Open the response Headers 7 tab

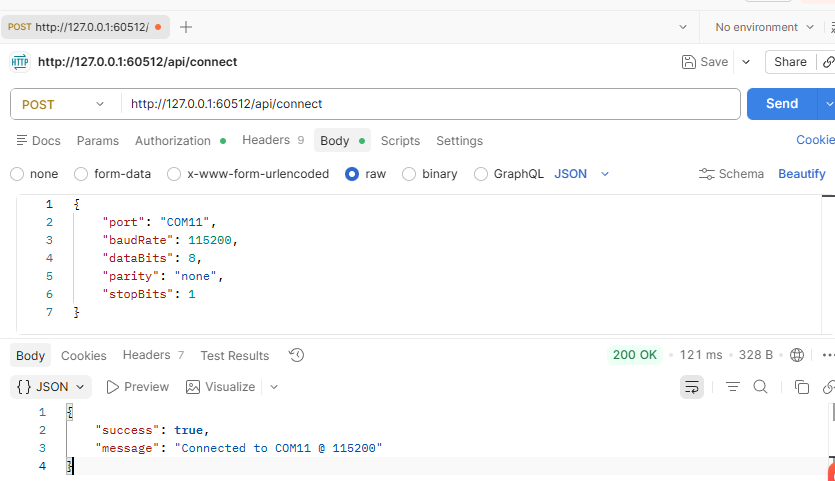pos(153,355)
